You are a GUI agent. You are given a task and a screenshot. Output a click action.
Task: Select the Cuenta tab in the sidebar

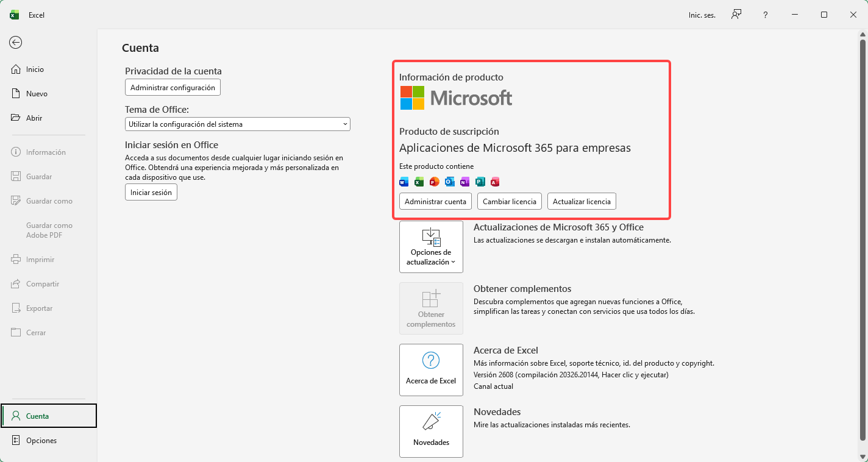[x=49, y=416]
